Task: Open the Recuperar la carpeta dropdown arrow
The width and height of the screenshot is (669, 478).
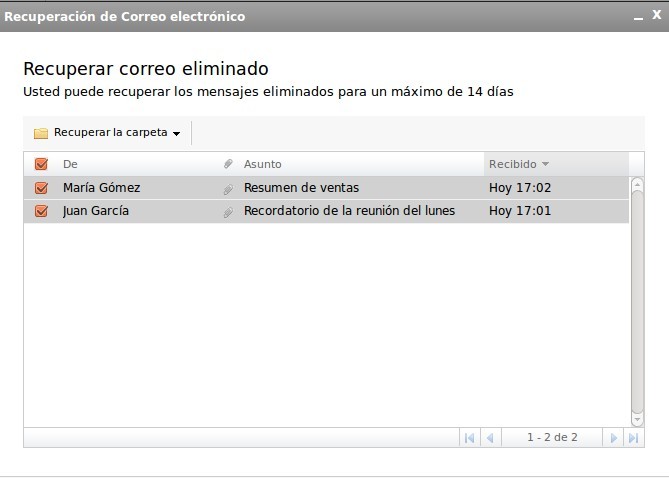Action: pos(177,134)
